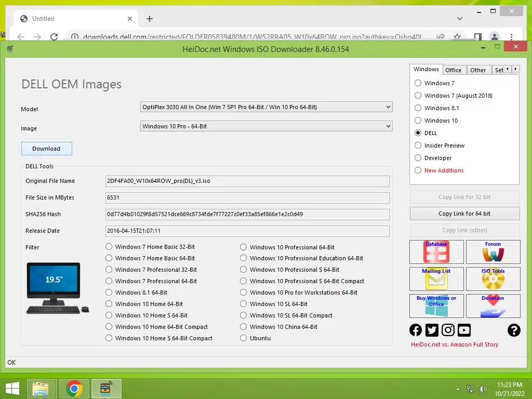Expand the Image dropdown
This screenshot has width=532, height=399.
click(x=388, y=126)
